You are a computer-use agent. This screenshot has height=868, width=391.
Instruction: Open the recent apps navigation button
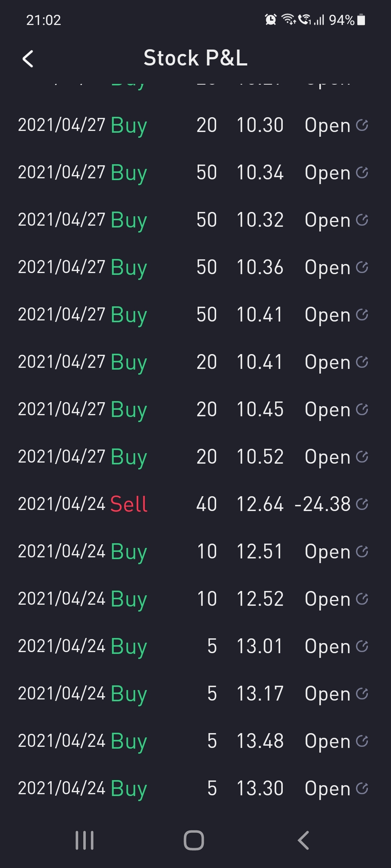tap(84, 840)
